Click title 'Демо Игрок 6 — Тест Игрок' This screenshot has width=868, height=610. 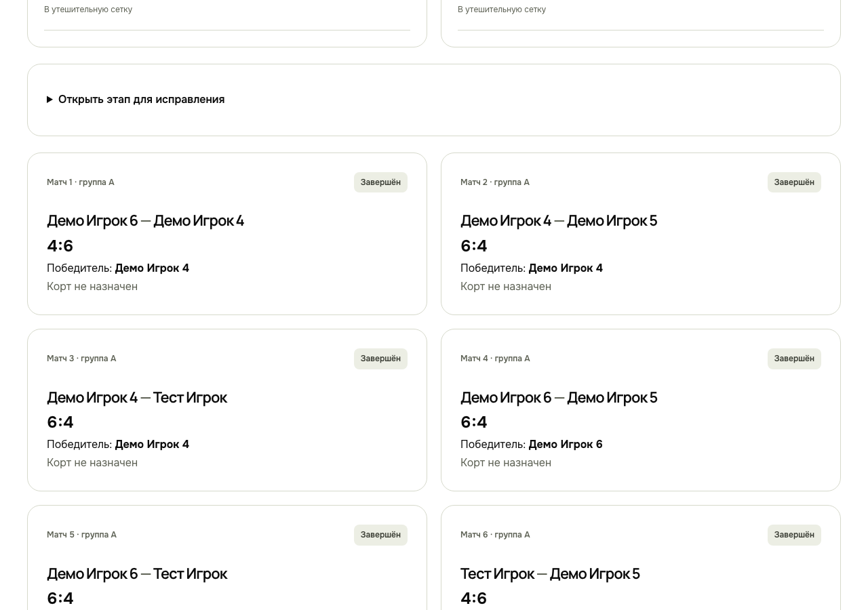tap(137, 573)
